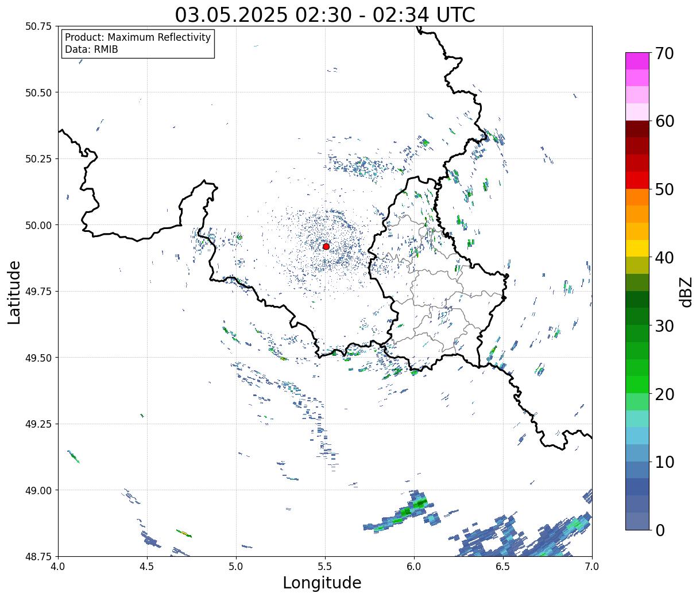The width and height of the screenshot is (700, 597).
Task: Click the colorbar tick label 0
Action: pos(660,530)
